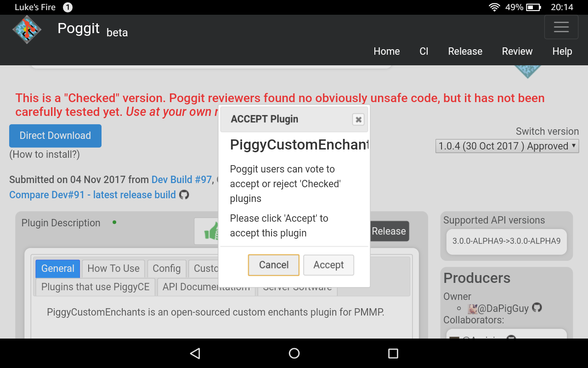Tap the battery status icon

pos(533,7)
